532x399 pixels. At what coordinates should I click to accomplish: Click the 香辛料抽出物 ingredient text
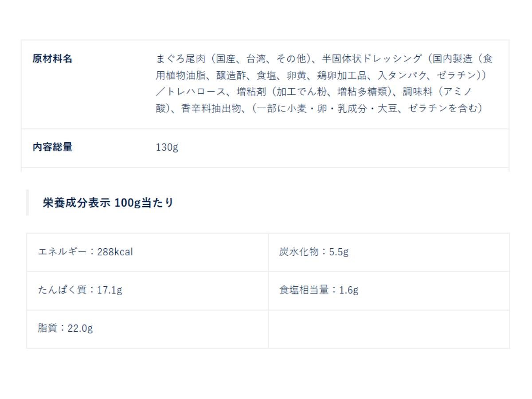pyautogui.click(x=211, y=108)
